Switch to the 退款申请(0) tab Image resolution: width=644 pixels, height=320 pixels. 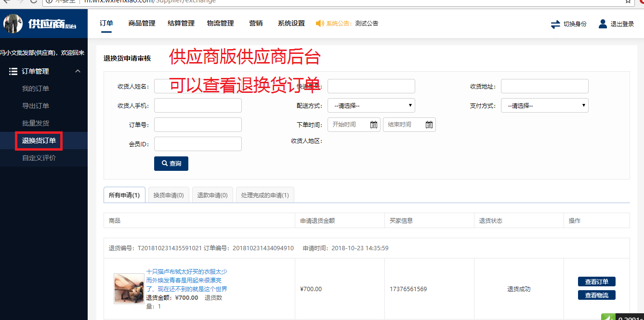[x=212, y=194]
